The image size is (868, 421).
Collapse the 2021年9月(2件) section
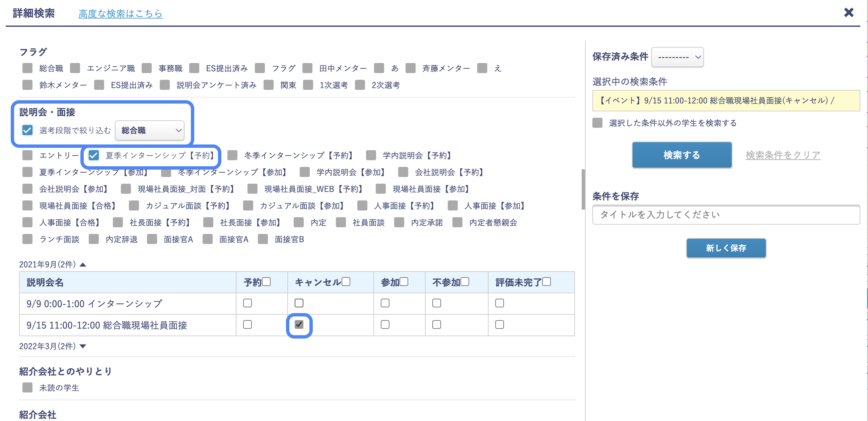pos(82,264)
